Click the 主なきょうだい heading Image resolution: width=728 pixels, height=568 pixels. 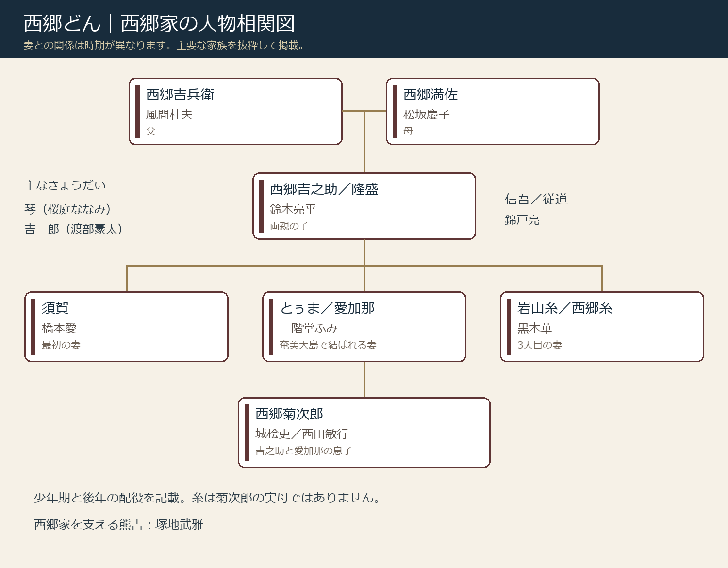click(65, 185)
